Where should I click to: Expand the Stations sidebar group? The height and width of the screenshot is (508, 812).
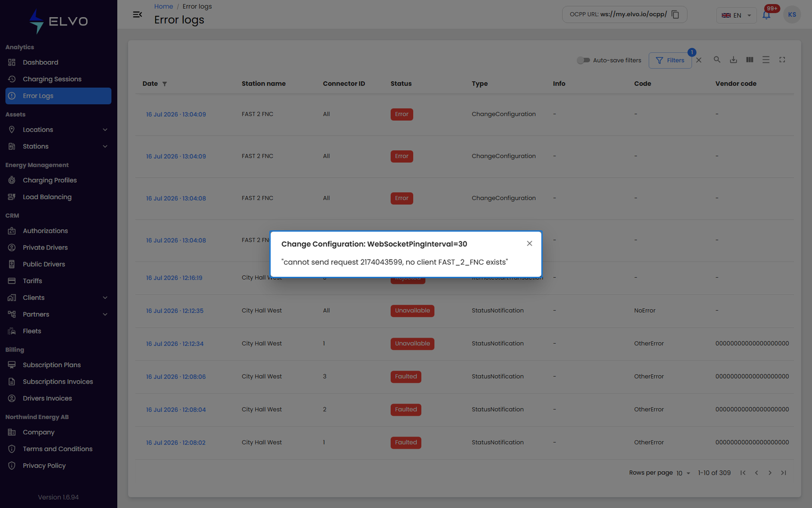[58, 146]
